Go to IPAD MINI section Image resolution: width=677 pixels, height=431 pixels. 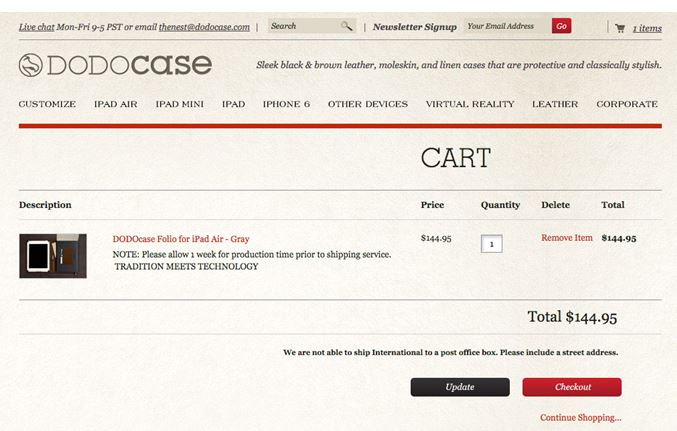[x=180, y=104]
